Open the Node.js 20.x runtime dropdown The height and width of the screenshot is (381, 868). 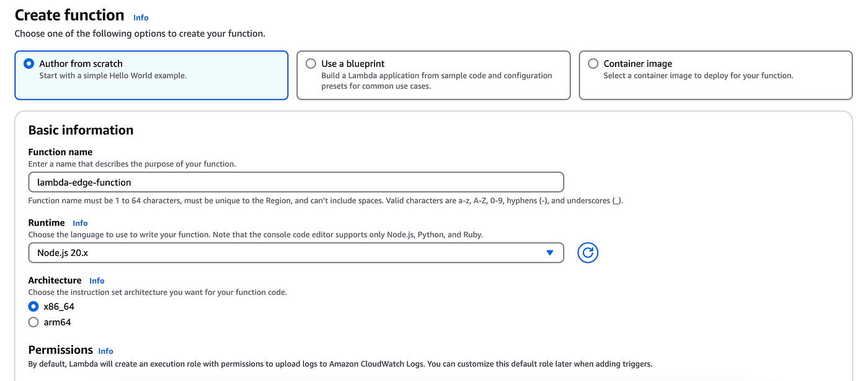click(296, 253)
